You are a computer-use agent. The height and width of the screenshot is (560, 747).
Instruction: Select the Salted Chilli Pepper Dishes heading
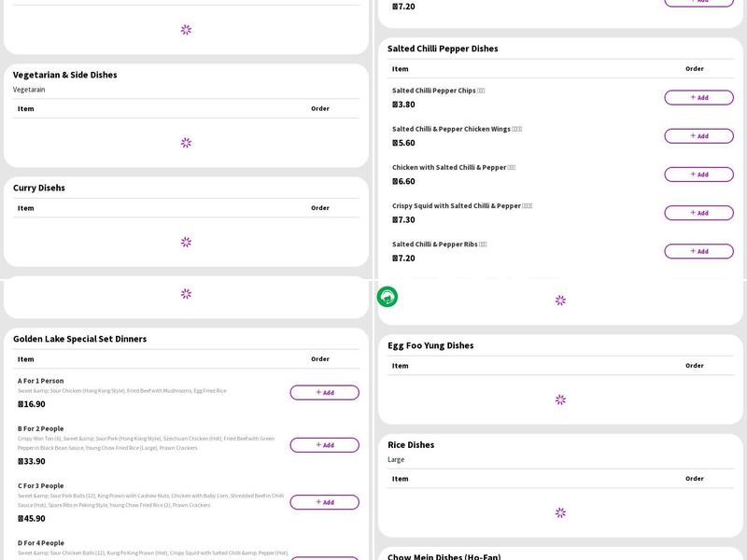[443, 49]
